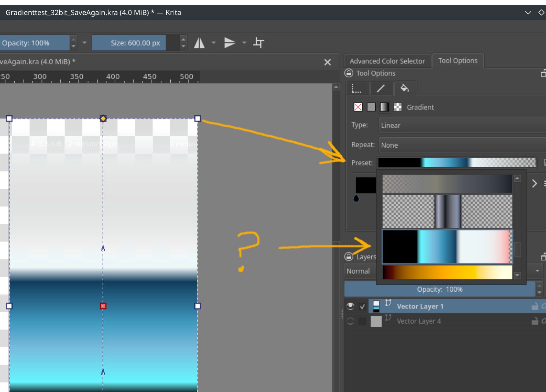Choose the pattern fill checkerboard icon
The height and width of the screenshot is (392, 546).
click(397, 107)
